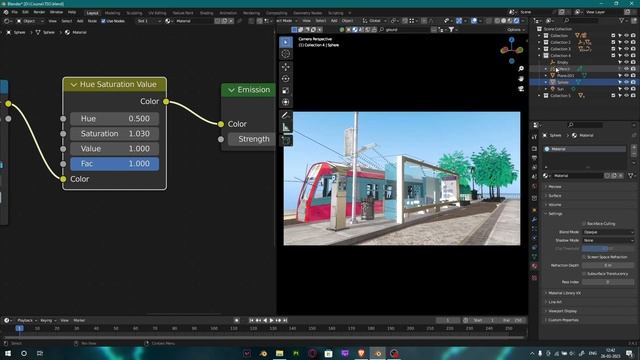Open the Blend Mode dropdown
Image resolution: width=640 pixels, height=360 pixels.
click(608, 232)
